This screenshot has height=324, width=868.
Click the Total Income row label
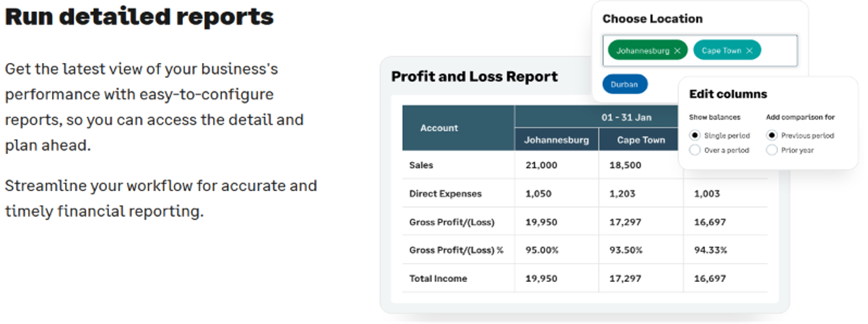point(438,279)
